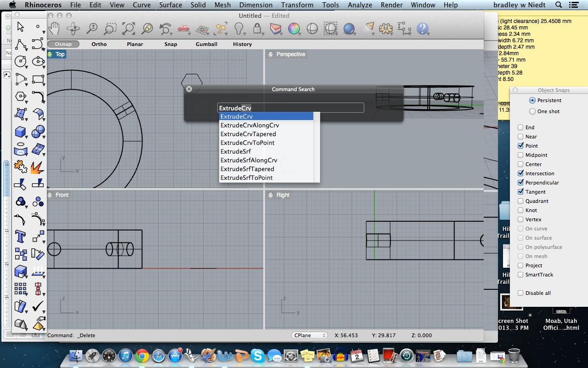Click the light bulb hide/show icon

tap(239, 29)
